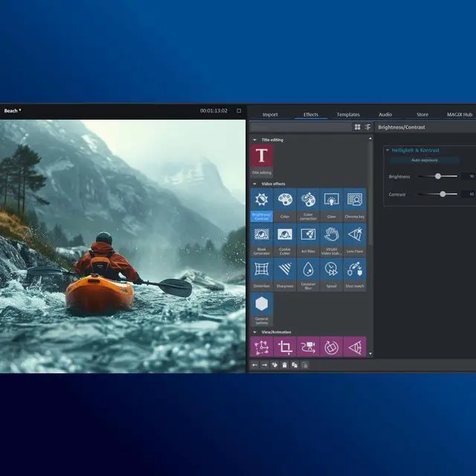The image size is (476, 476).
Task: Open the Gaussian Blur effect
Action: pos(308,274)
